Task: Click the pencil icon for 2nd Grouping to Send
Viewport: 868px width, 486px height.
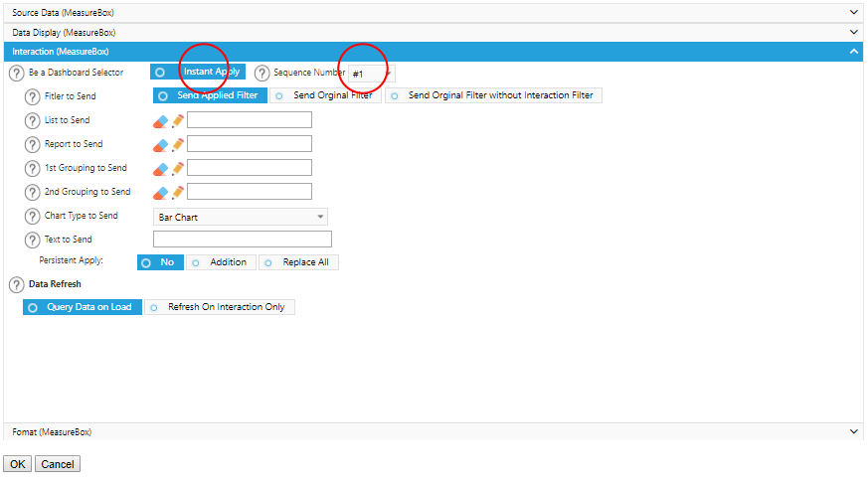Action: pyautogui.click(x=178, y=192)
